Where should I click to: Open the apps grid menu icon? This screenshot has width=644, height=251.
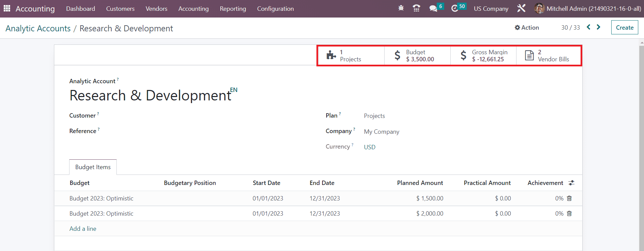(x=7, y=8)
